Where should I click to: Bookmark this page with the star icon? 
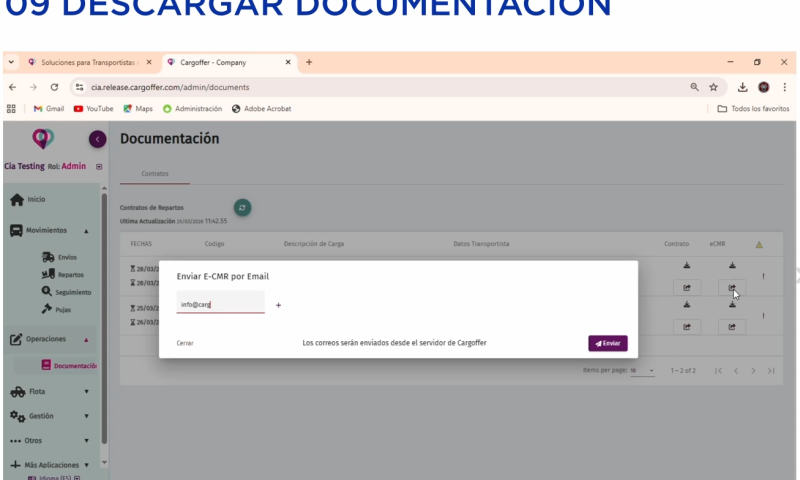[713, 87]
